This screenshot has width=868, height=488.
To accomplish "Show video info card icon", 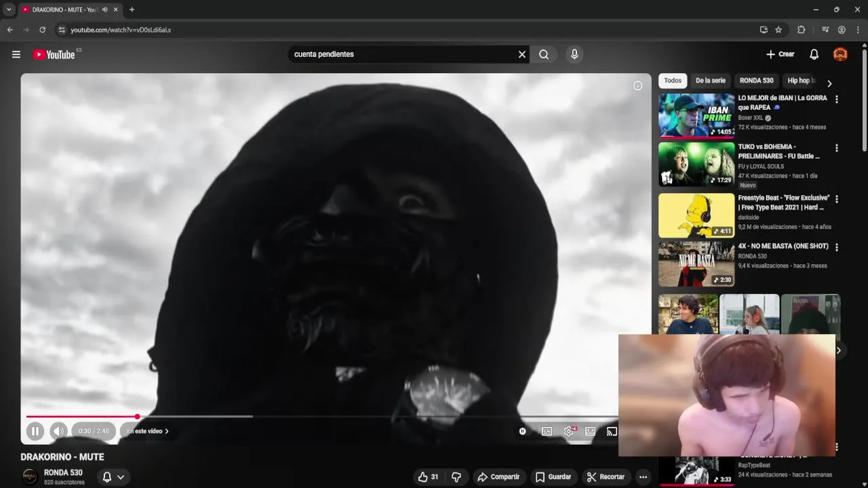I will pos(637,85).
